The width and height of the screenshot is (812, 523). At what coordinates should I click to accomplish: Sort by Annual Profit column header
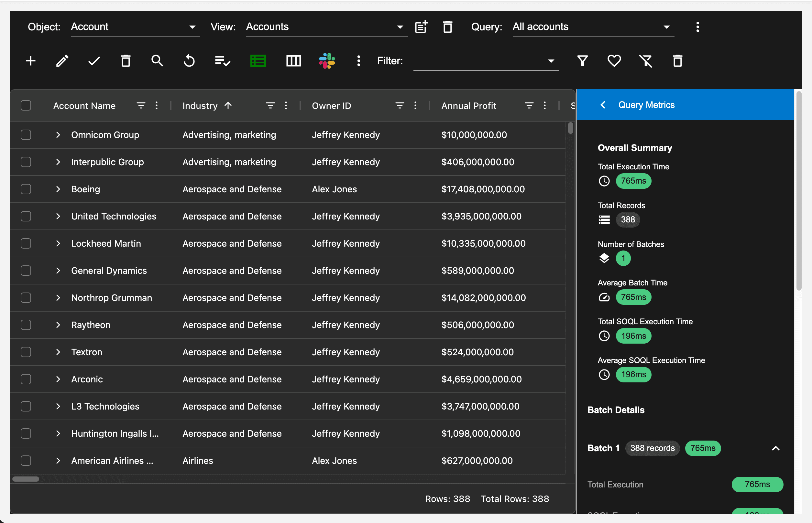[469, 106]
